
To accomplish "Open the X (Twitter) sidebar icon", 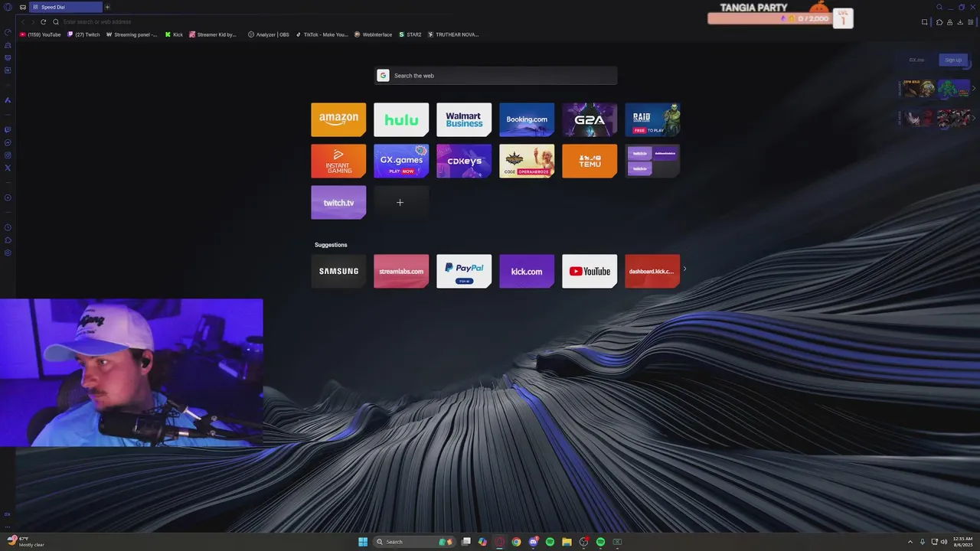I will [x=8, y=168].
